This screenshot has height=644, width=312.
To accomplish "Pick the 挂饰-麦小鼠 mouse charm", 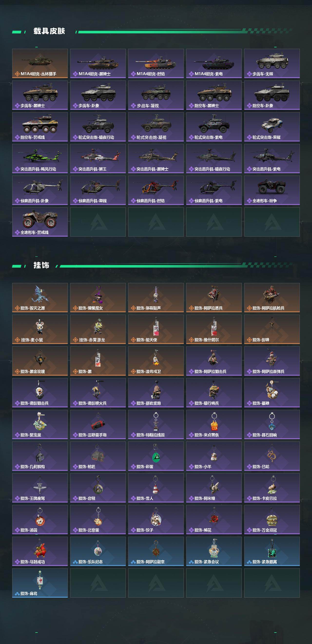I will pos(40,329).
